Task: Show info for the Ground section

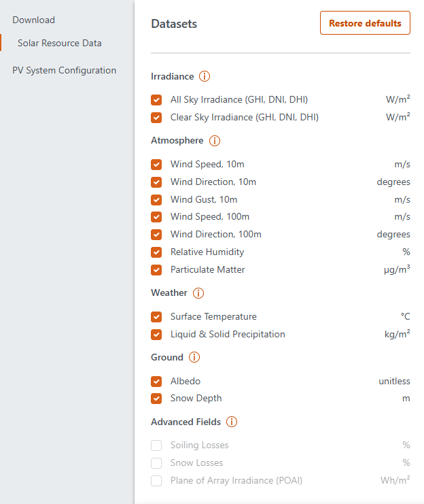Action: [x=194, y=357]
